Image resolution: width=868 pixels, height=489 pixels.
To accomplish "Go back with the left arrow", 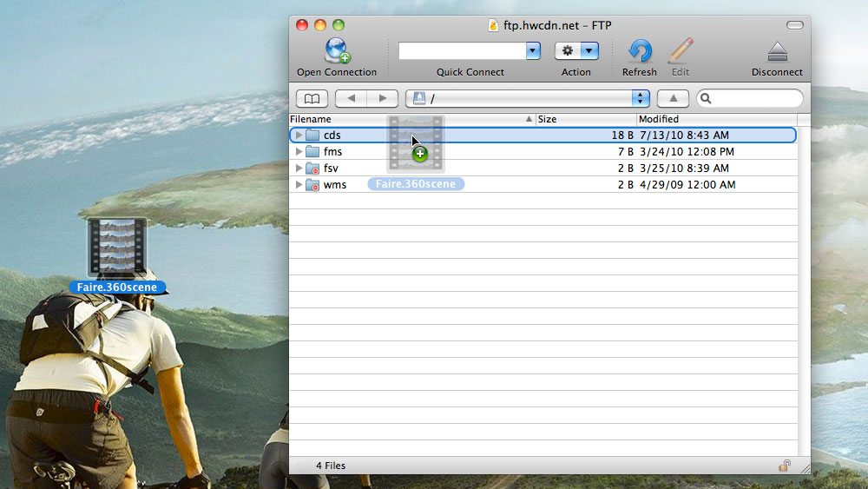I will point(351,98).
